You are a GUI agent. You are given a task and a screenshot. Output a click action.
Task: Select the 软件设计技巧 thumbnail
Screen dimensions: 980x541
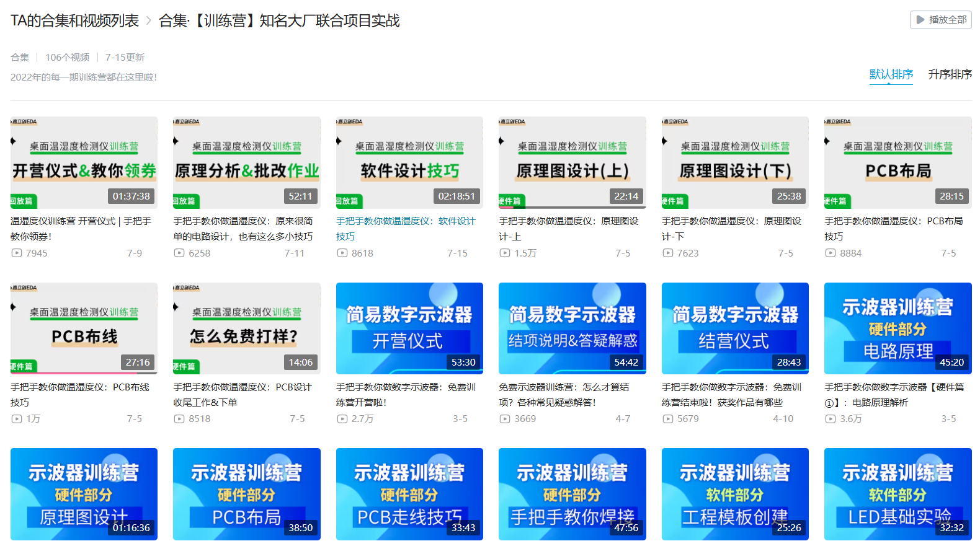pos(409,162)
